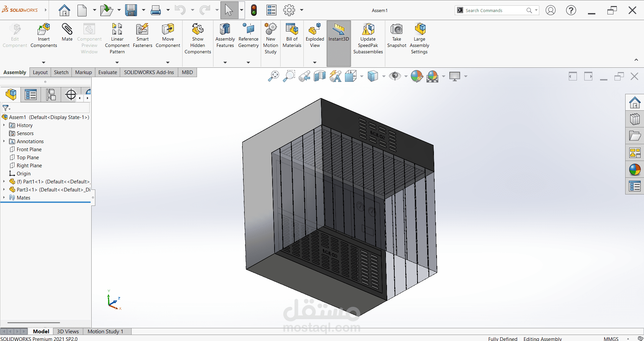Click the user login icon

(x=550, y=10)
